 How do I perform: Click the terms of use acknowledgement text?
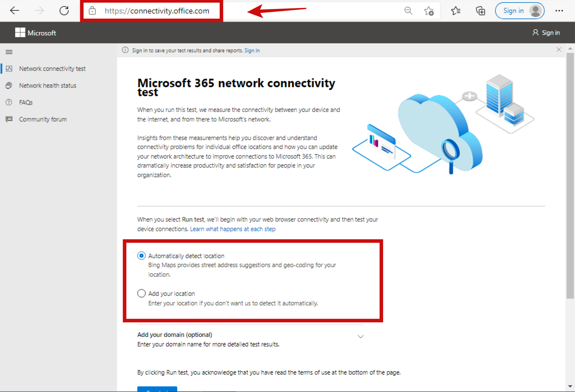269,372
